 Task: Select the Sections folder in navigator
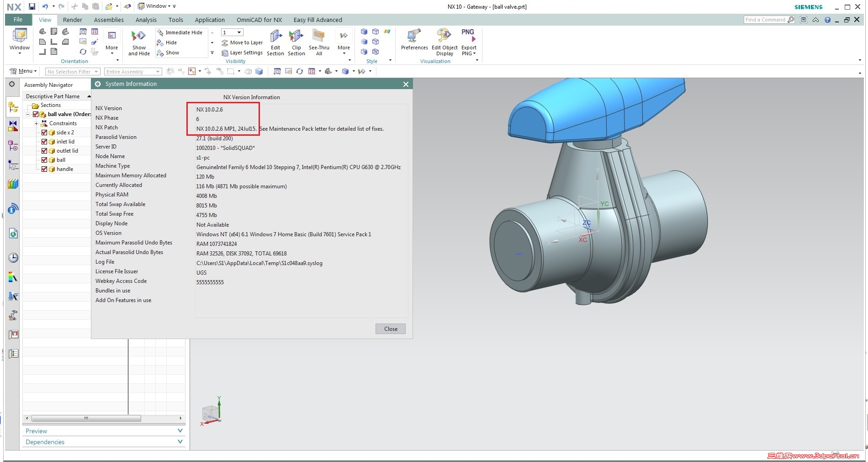pos(46,105)
